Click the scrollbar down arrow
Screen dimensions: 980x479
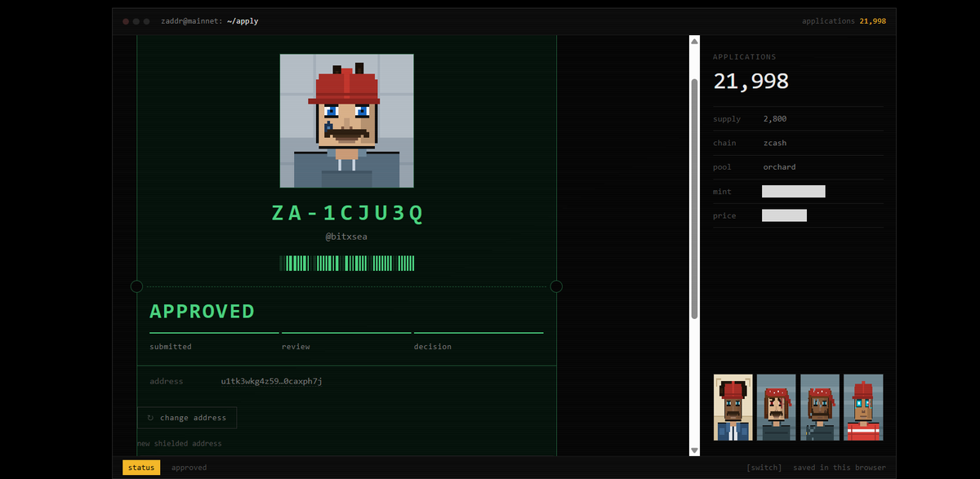tap(694, 450)
